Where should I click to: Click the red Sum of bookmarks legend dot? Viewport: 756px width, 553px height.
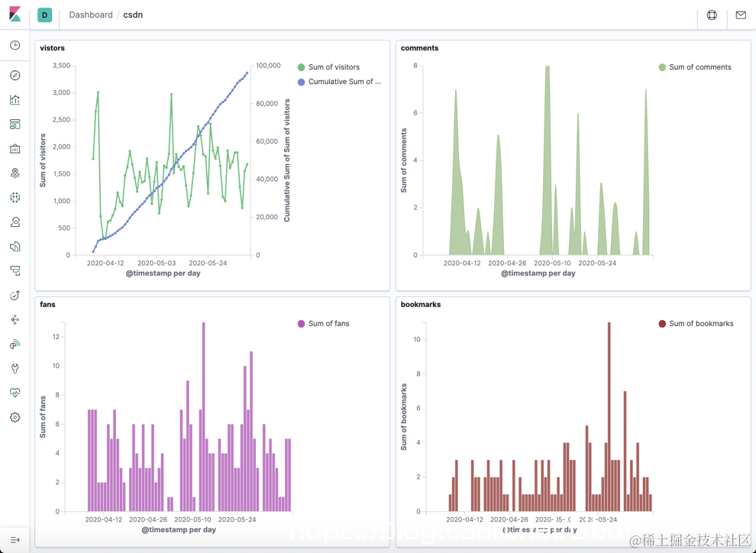click(x=662, y=324)
